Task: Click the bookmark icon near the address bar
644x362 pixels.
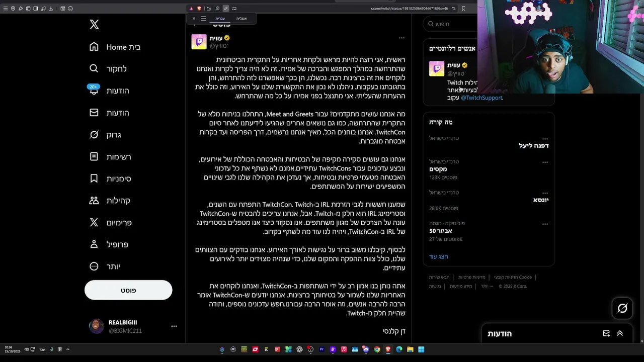Action: pos(463,9)
